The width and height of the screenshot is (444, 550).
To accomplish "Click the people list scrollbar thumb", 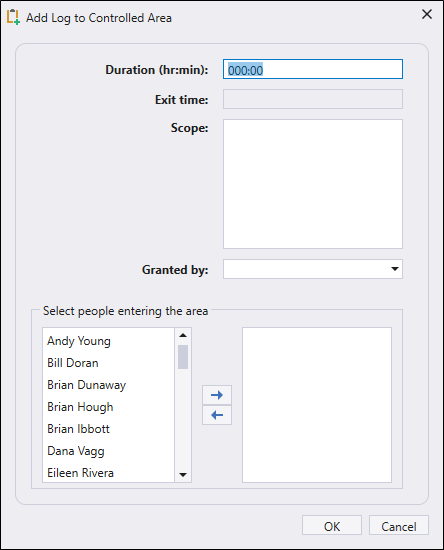I will 183,357.
